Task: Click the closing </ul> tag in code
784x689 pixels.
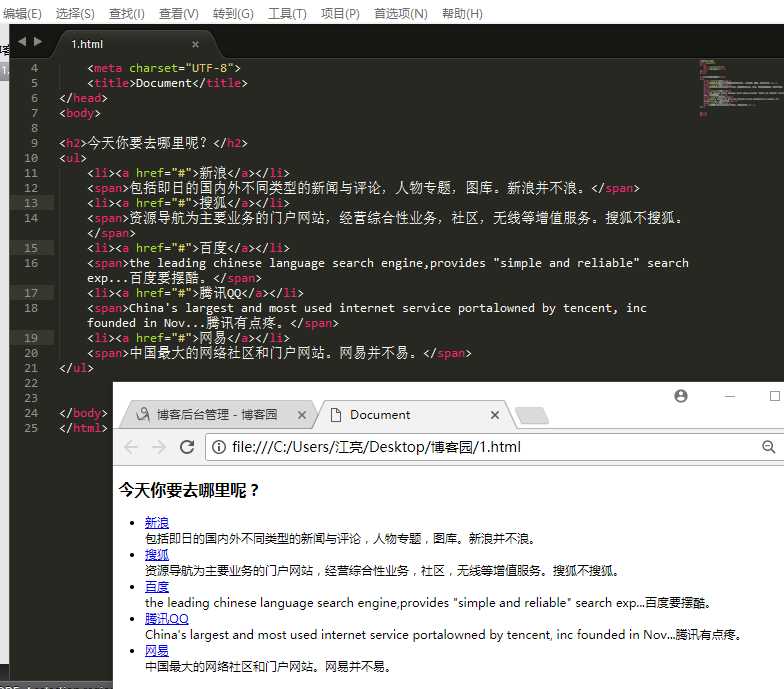Action: point(76,368)
